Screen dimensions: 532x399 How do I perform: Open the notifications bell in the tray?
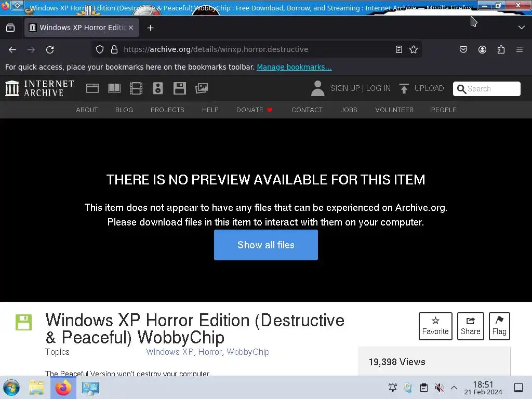click(x=393, y=388)
